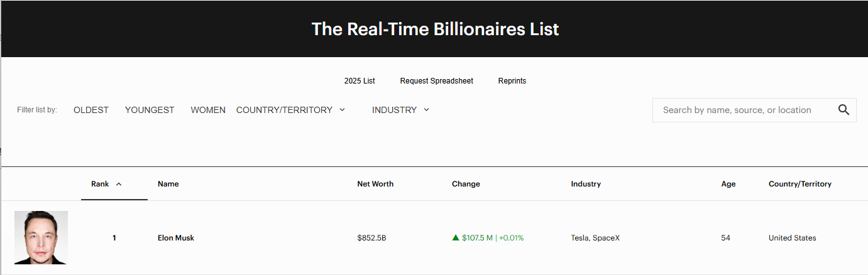Screen dimensions: 868x275
Task: Sort by the Age column header
Action: [728, 184]
